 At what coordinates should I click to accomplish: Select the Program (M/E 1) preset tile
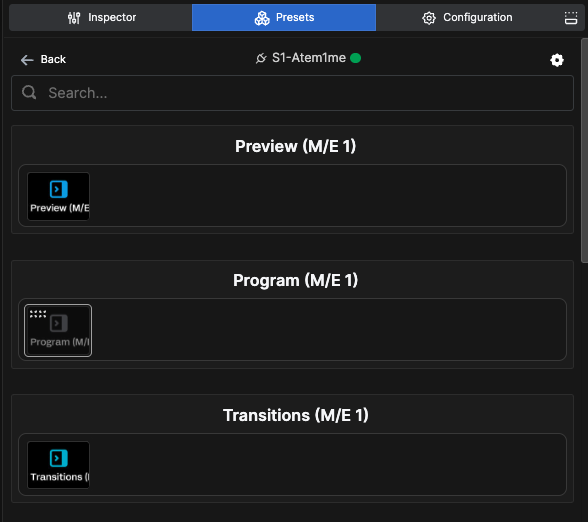[x=58, y=330]
